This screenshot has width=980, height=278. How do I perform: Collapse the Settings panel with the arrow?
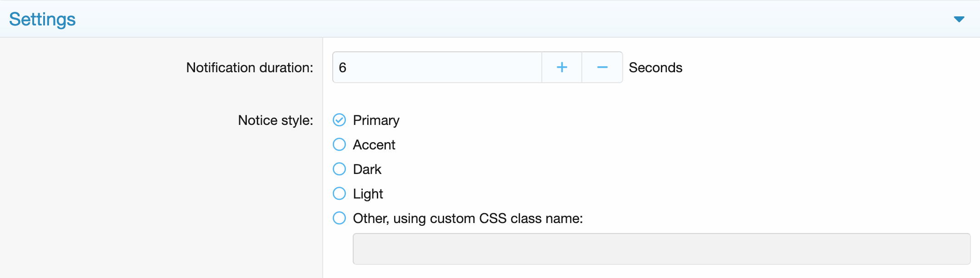959,19
